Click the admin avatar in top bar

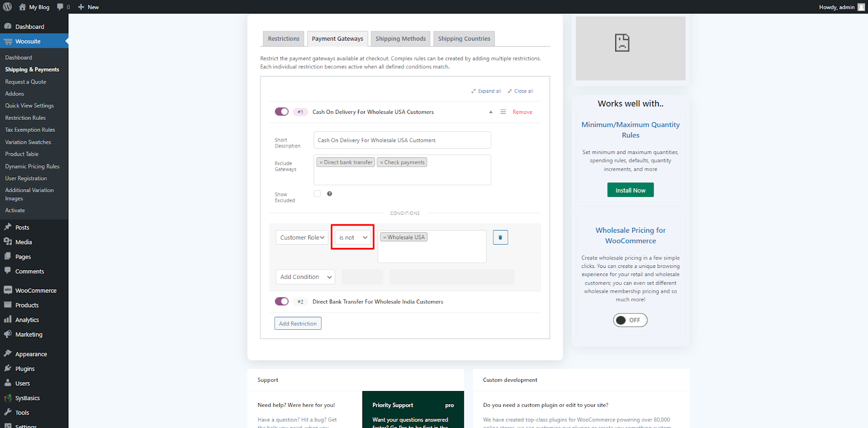tap(861, 7)
